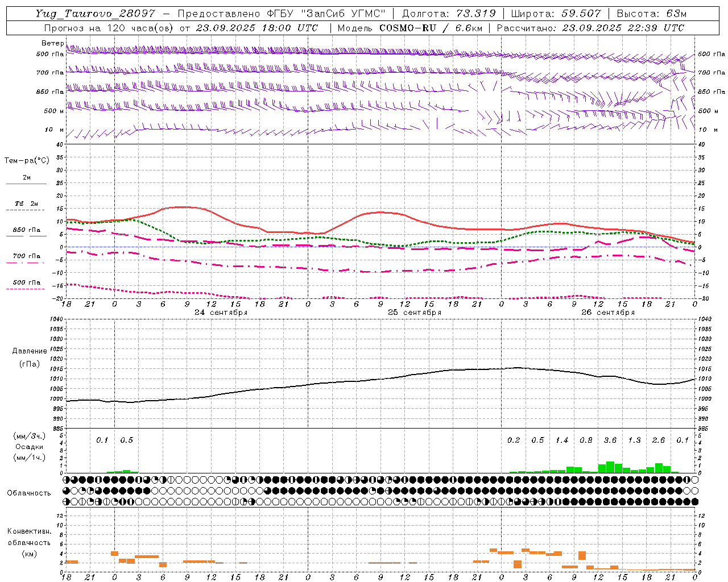Image resolution: width=728 pixels, height=582 pixels.
Task: Click the Тем-ра(°C) panel label
Action: tap(27, 161)
